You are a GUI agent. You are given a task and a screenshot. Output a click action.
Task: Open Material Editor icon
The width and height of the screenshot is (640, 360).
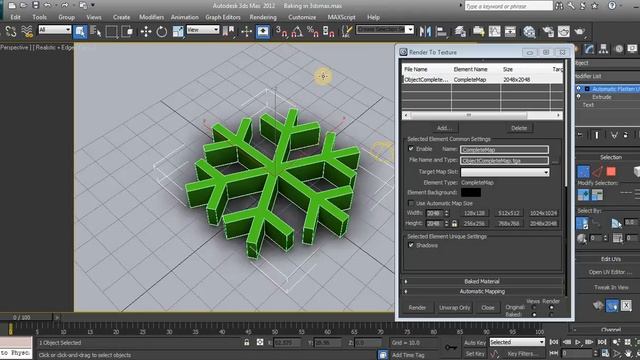pos(529,31)
